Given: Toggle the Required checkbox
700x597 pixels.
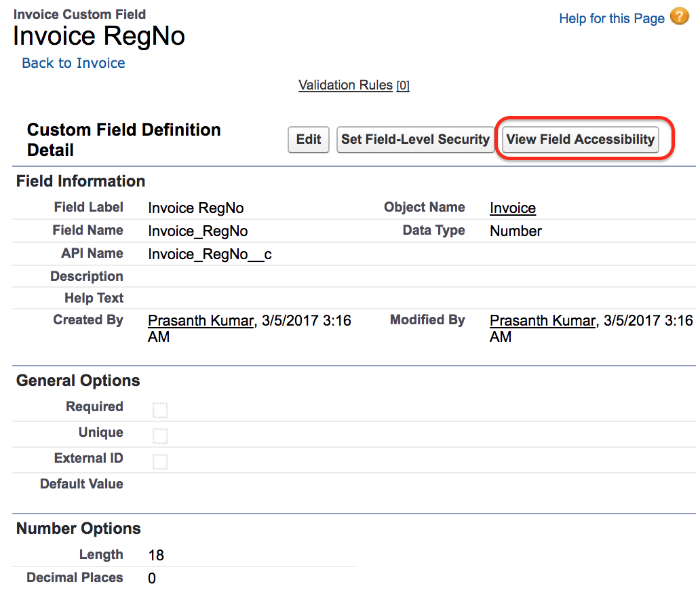Looking at the screenshot, I should [160, 410].
